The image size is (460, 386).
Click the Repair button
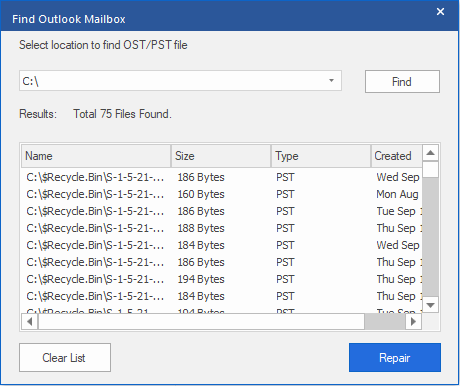395,358
